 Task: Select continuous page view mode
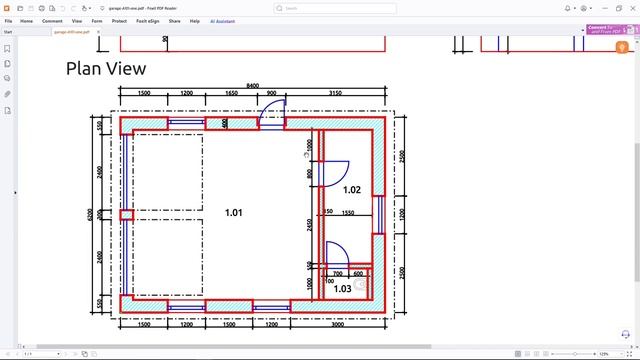coord(527,354)
